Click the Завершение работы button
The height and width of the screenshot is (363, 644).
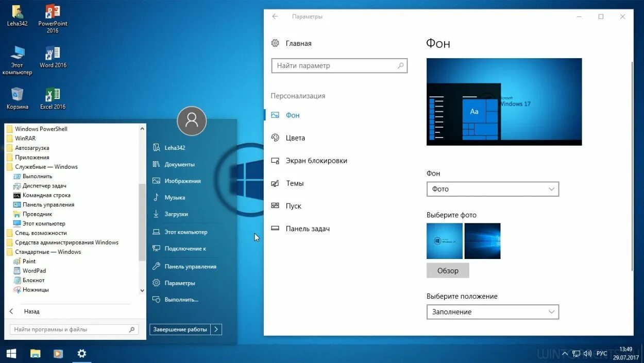tap(180, 330)
